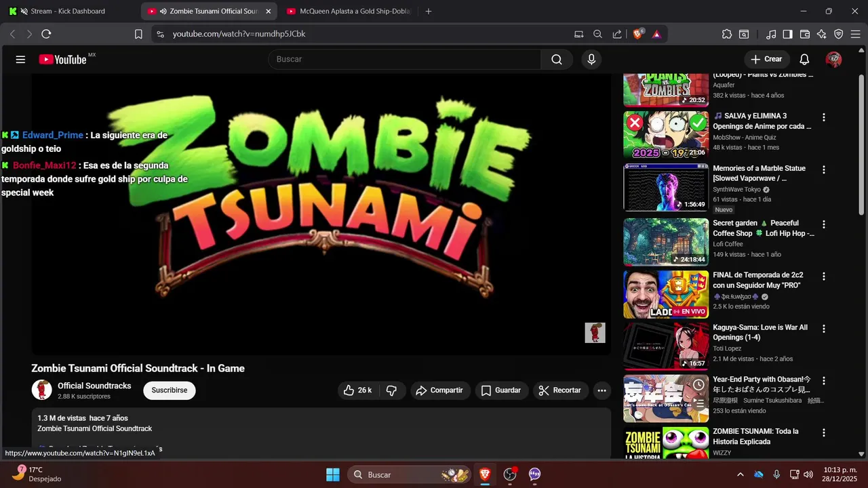Viewport: 868px width, 488px height.
Task: Click the Official Soundtracks channel avatar
Action: pos(42,390)
